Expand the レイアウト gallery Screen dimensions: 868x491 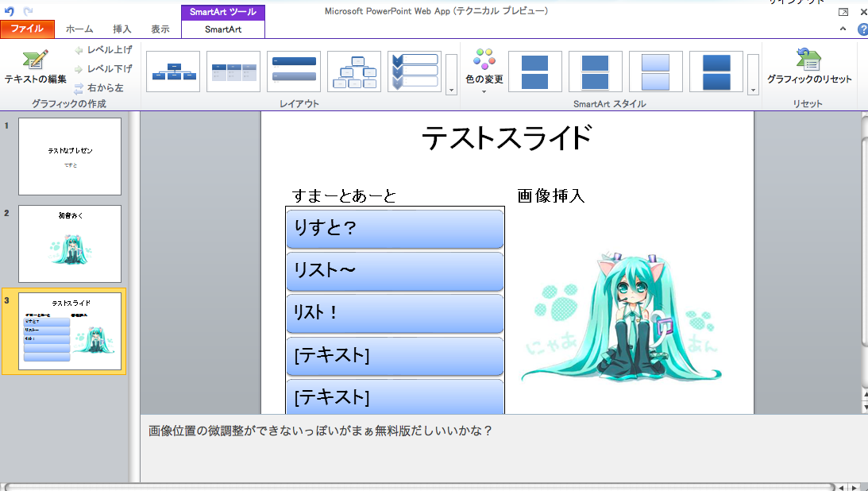pos(452,74)
